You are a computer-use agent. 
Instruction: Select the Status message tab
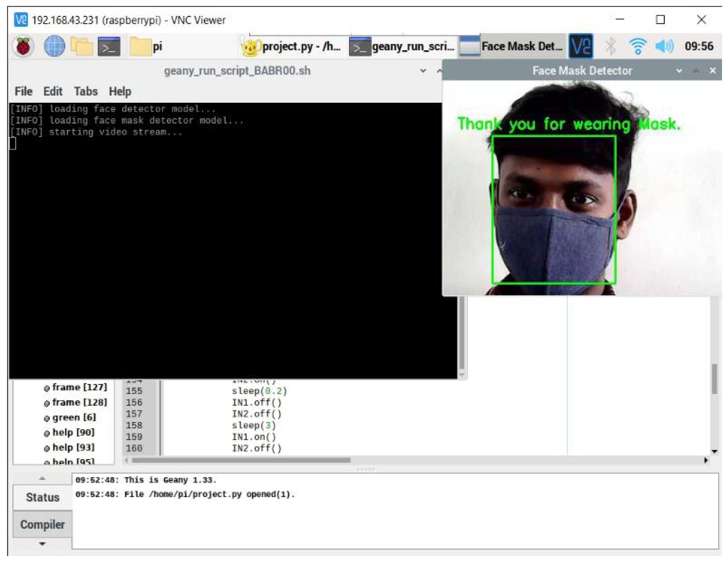pyautogui.click(x=42, y=497)
